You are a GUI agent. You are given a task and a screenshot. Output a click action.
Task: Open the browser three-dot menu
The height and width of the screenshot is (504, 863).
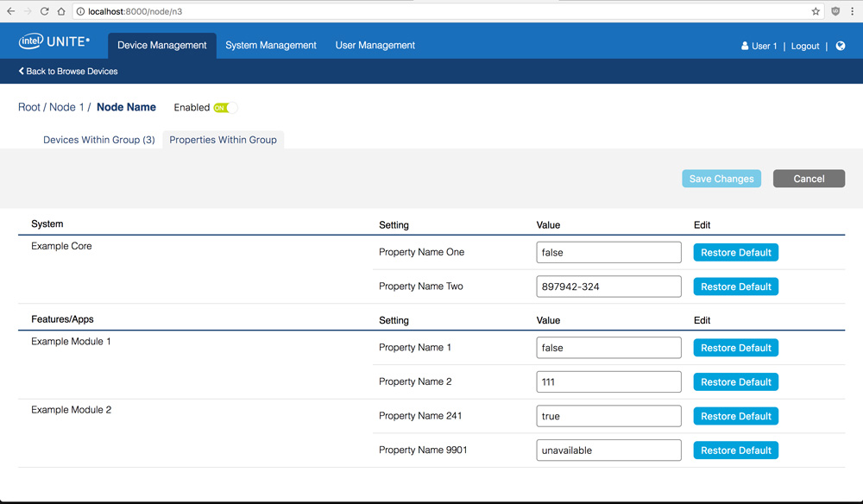coord(852,11)
